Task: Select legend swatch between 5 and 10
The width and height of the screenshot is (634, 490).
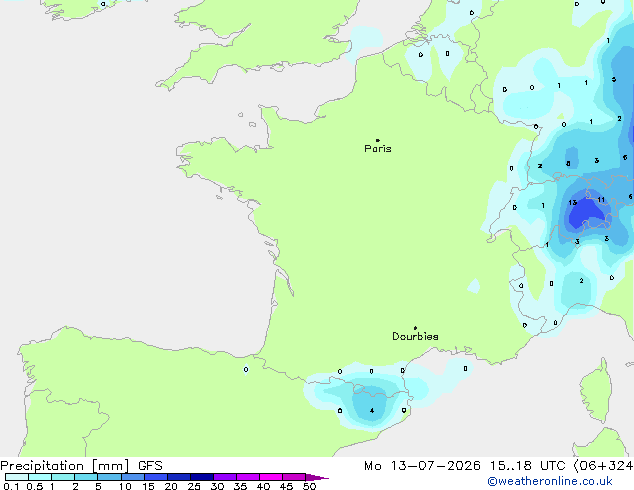Action: [x=110, y=477]
